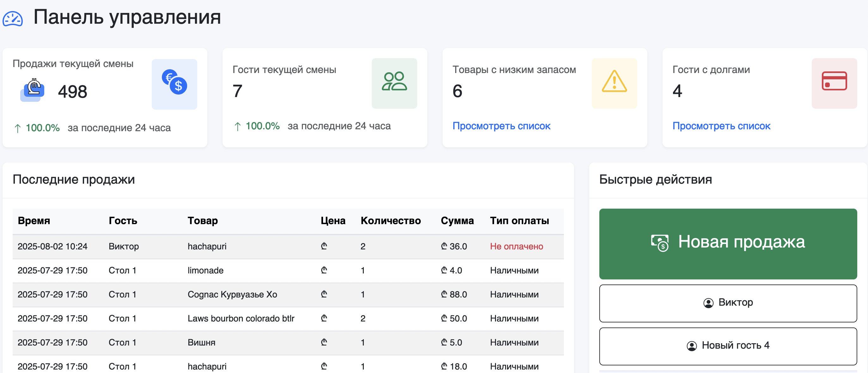Open the low stock goods list link
This screenshot has width=868, height=373.
501,126
